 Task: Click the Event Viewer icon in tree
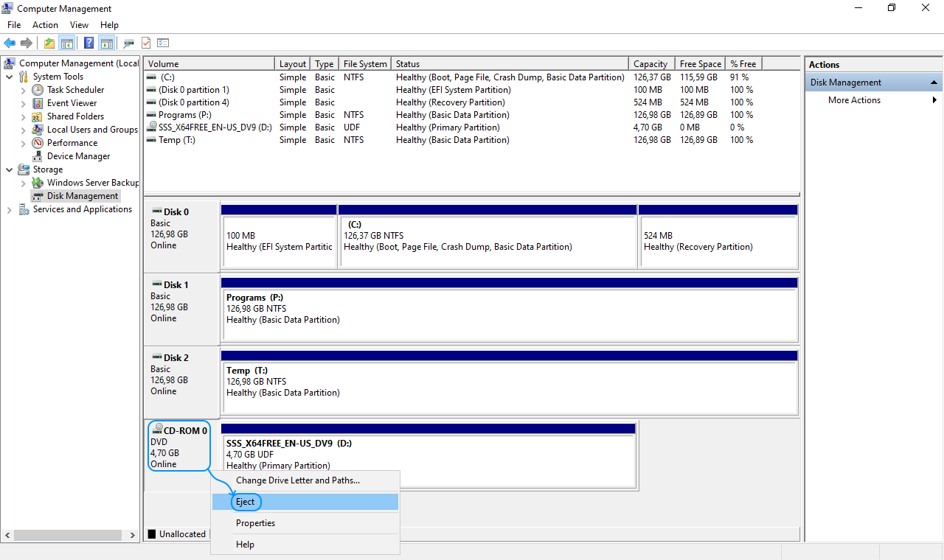coord(38,103)
